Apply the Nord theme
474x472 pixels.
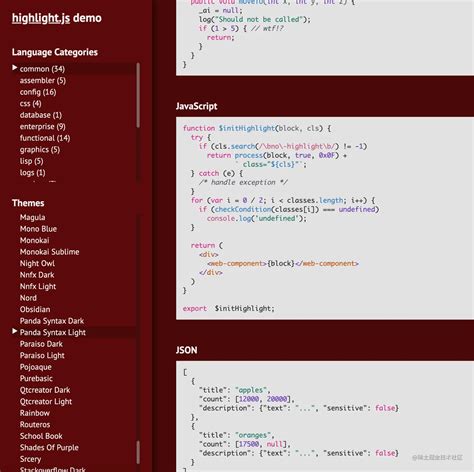(x=28, y=298)
